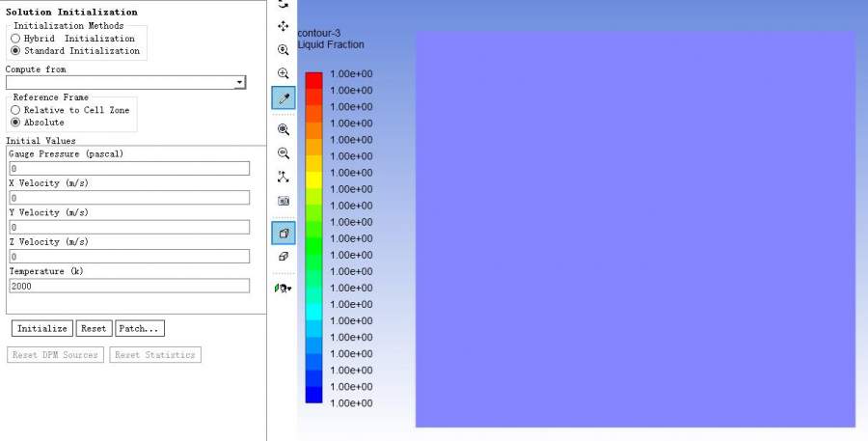Pick the plus magnifier above the probe eyedropper
This screenshot has height=441, width=868.
[284, 73]
